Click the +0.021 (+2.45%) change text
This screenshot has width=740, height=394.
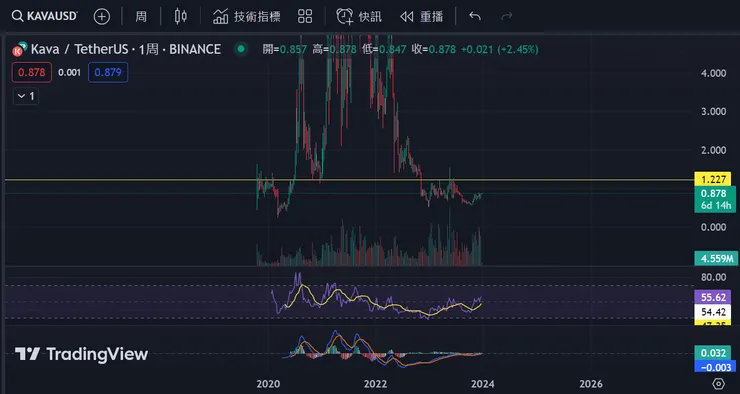(x=500, y=49)
